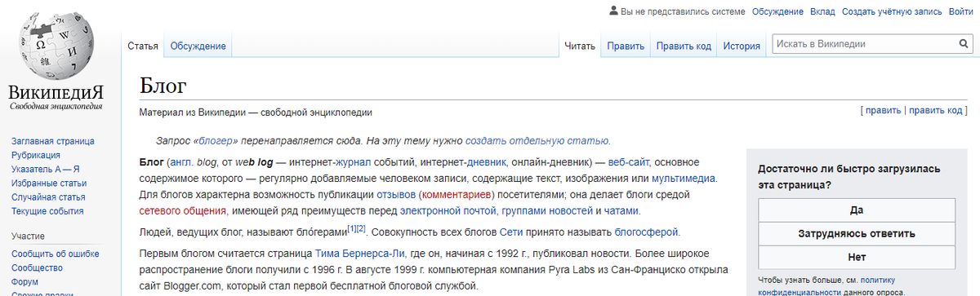
Task: Open 'Рубрикация' in the sidebar
Action: point(35,155)
